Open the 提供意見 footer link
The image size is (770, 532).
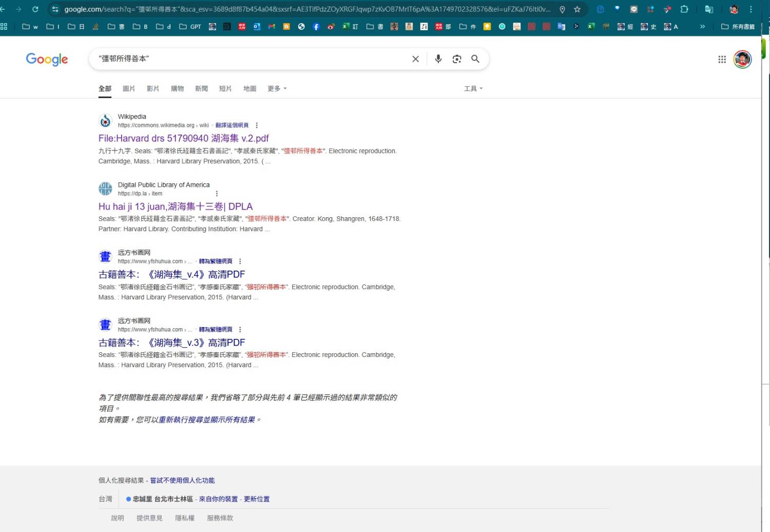pyautogui.click(x=149, y=518)
